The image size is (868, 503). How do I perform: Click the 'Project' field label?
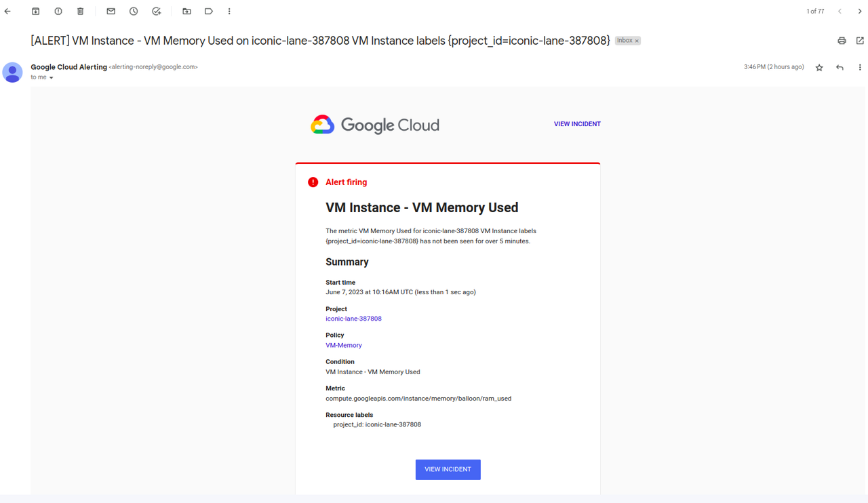tap(336, 309)
